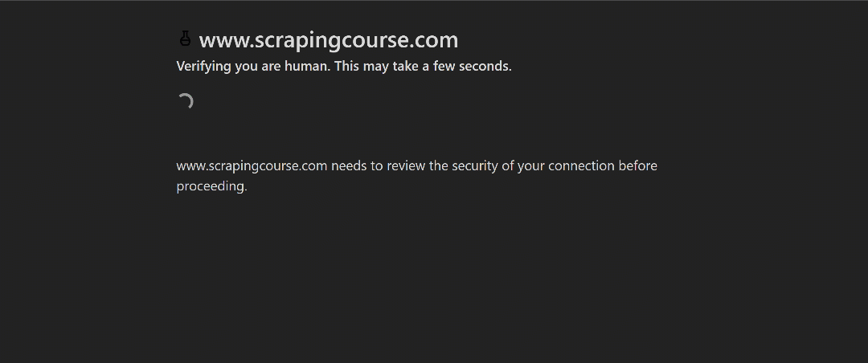Click the word "needs" in the paragraph
Viewport: 868px width, 363px height.
tap(350, 166)
